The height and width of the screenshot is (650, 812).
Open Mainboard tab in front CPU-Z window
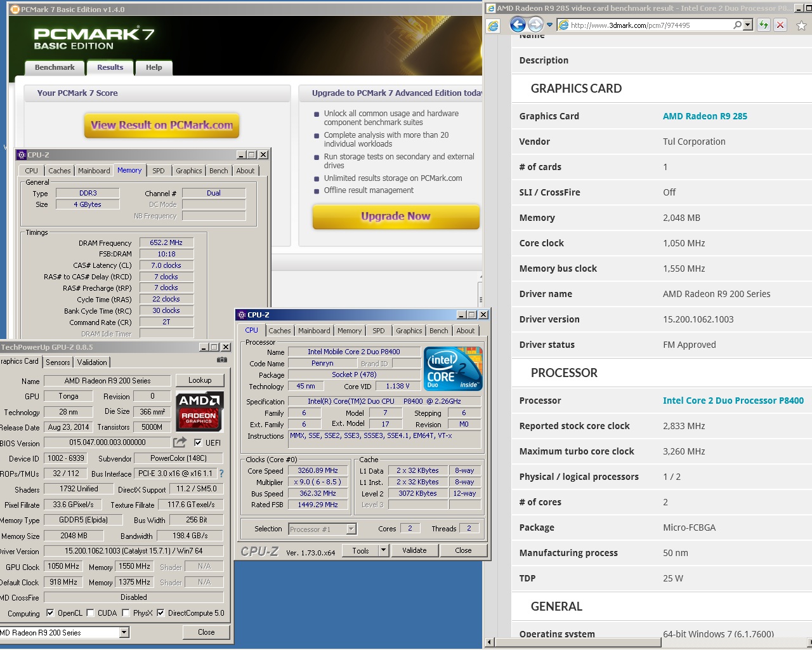[x=314, y=331]
